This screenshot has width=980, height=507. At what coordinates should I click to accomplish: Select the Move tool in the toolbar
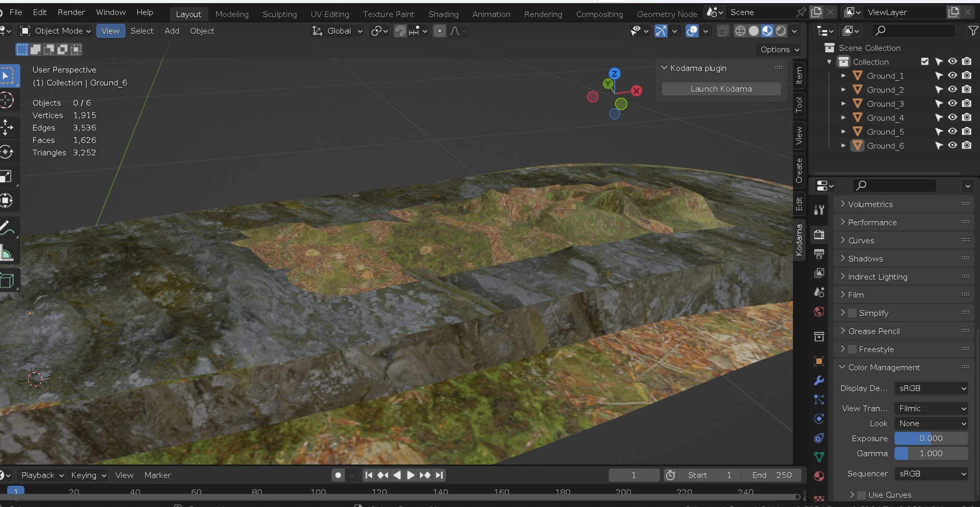pyautogui.click(x=7, y=126)
